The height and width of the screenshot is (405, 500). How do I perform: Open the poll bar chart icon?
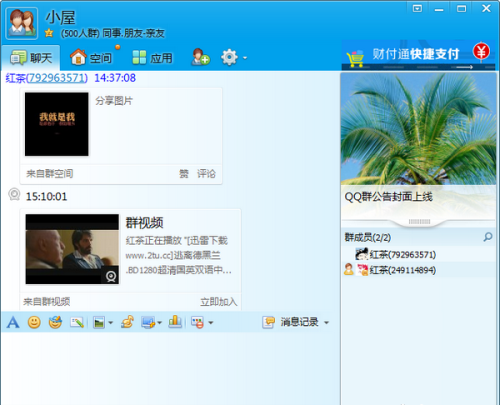(175, 322)
